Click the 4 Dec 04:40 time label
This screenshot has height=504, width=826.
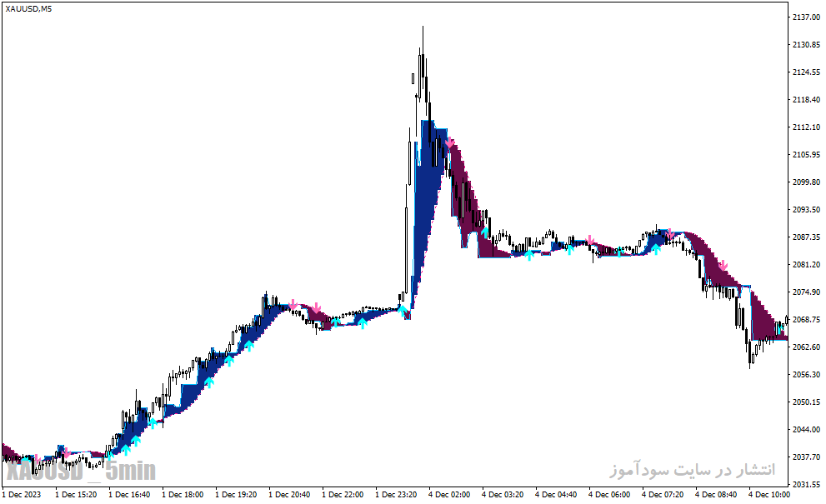click(556, 495)
